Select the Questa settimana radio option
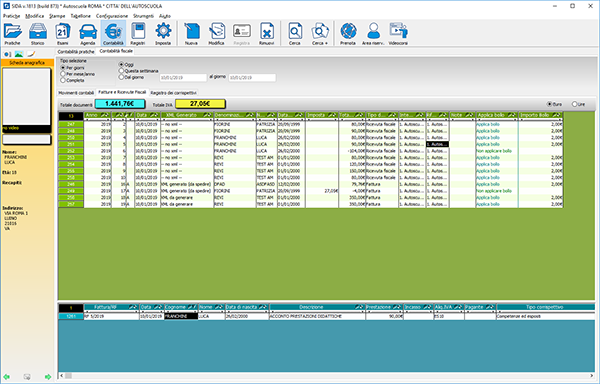 121,71
